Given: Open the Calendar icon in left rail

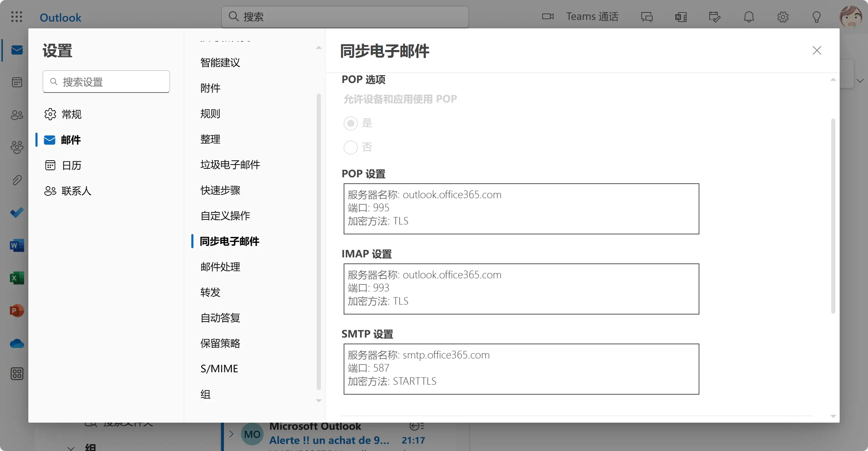Looking at the screenshot, I should point(17,82).
